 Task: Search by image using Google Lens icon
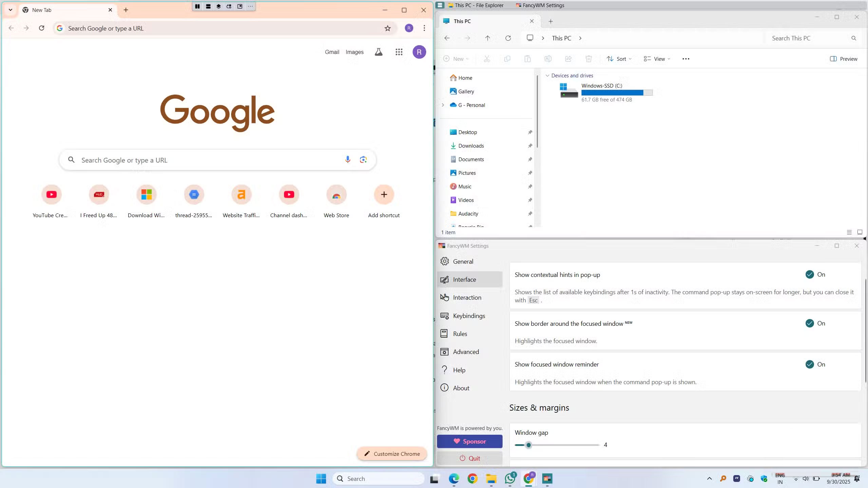click(363, 159)
